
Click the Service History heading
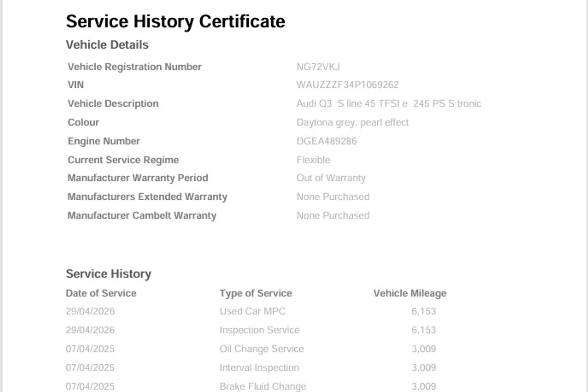108,274
